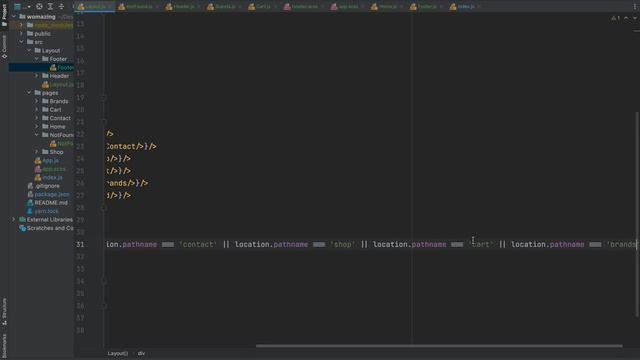Expand the Cart folder arrow
Image resolution: width=640 pixels, height=360 pixels.
(x=37, y=110)
